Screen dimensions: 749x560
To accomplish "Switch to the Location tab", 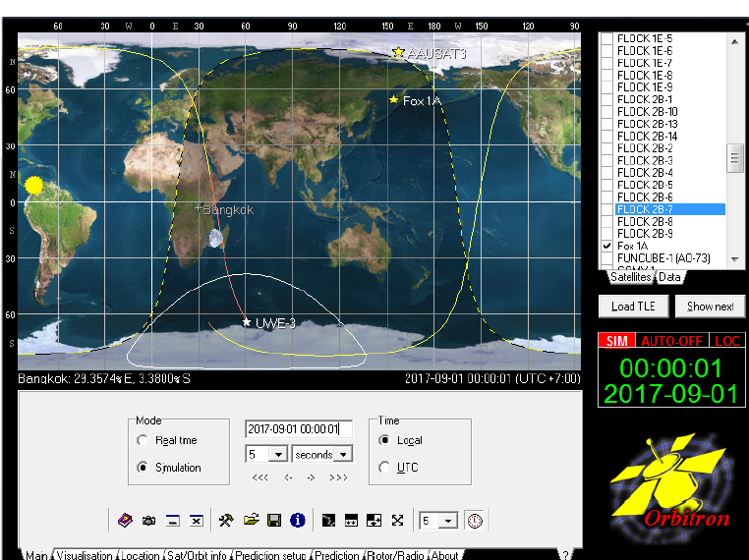I will (x=141, y=555).
